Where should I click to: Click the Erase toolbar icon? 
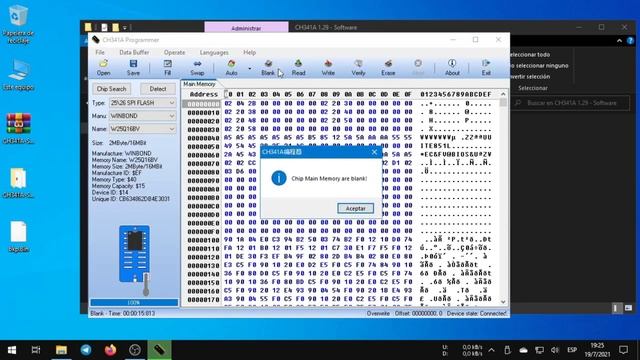tap(388, 67)
